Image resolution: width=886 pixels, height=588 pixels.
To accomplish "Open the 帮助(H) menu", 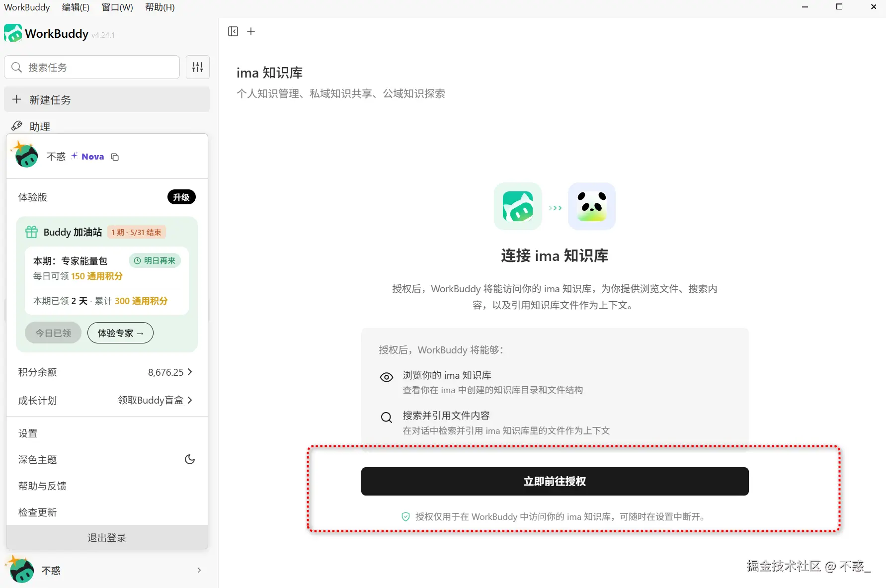I will pos(160,7).
